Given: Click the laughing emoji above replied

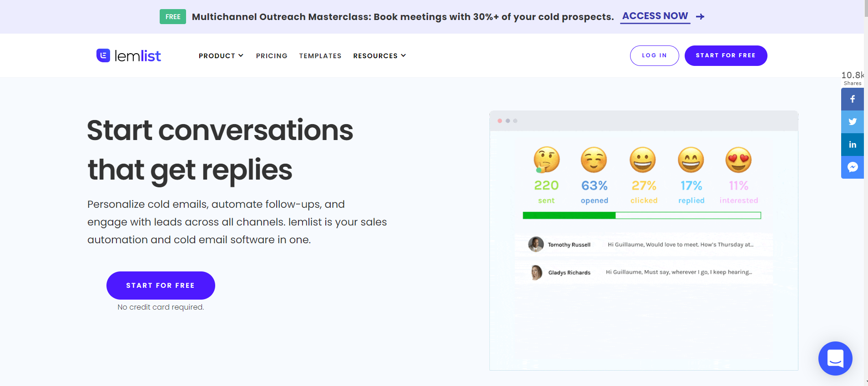Looking at the screenshot, I should (x=691, y=160).
